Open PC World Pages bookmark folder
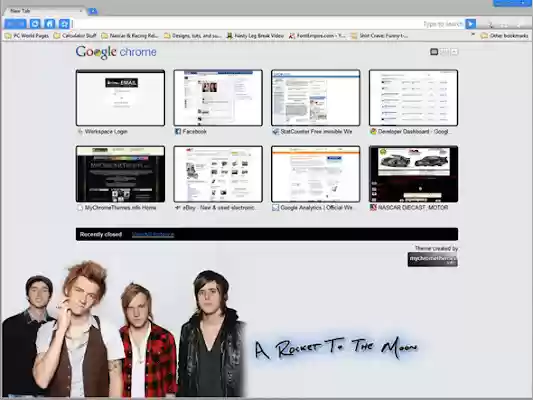 pyautogui.click(x=27, y=36)
